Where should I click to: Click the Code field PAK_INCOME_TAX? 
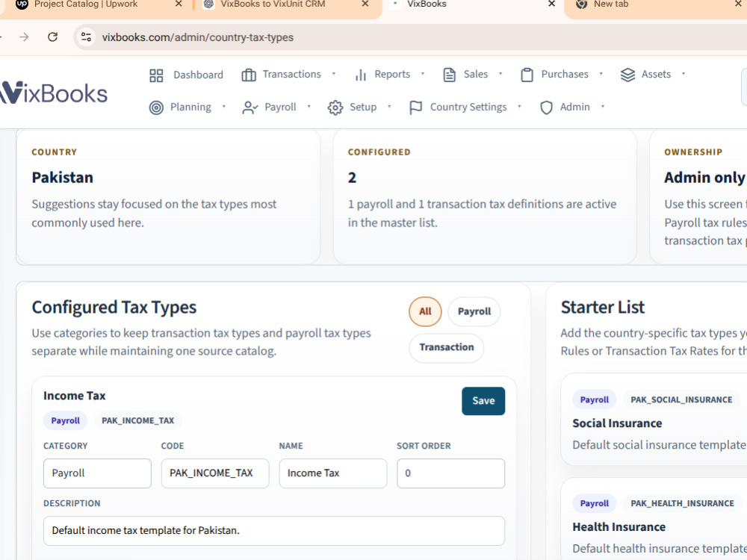click(x=215, y=473)
